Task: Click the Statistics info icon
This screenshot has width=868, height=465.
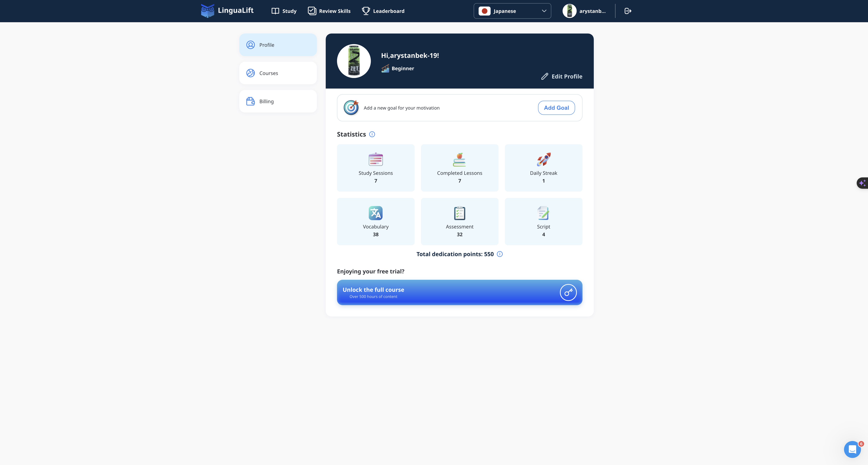Action: [372, 134]
